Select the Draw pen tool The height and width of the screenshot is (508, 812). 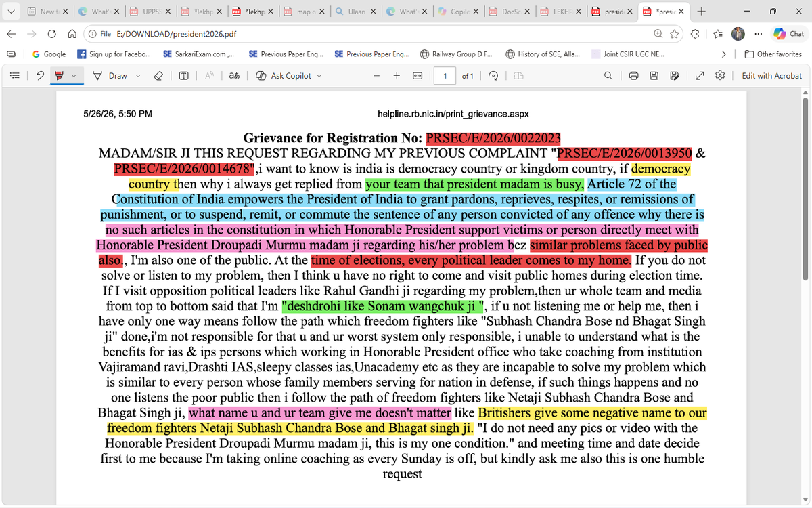(110, 76)
